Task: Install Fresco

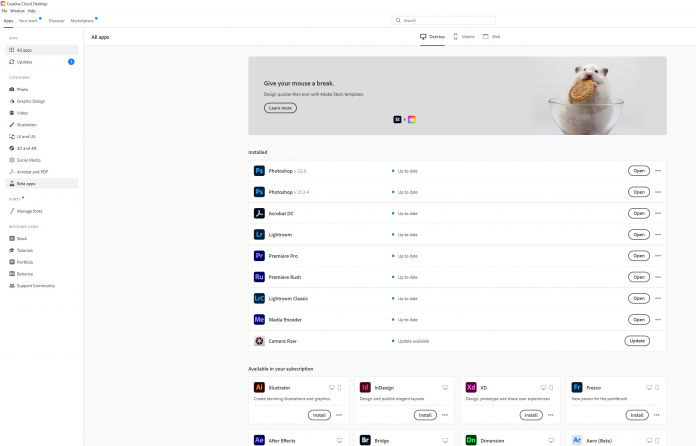Action: pyautogui.click(x=637, y=415)
